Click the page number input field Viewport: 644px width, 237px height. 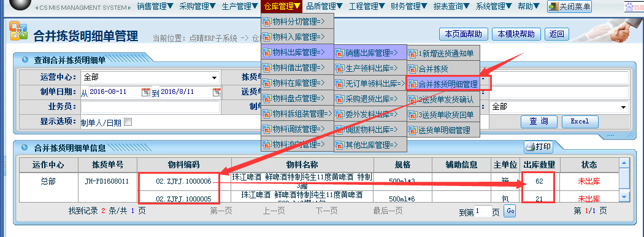pyautogui.click(x=483, y=211)
